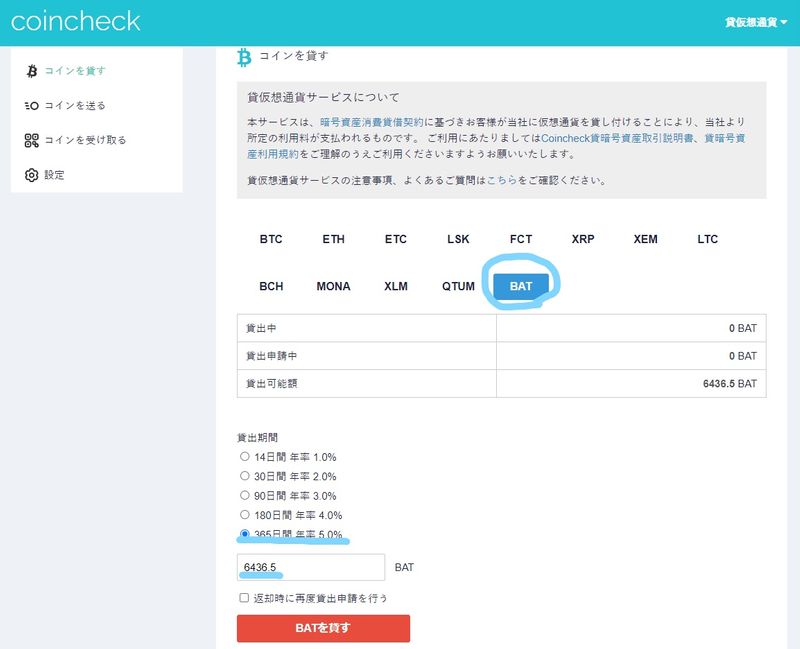Click the send coin icon in sidebar
The width and height of the screenshot is (800, 649).
(x=31, y=106)
